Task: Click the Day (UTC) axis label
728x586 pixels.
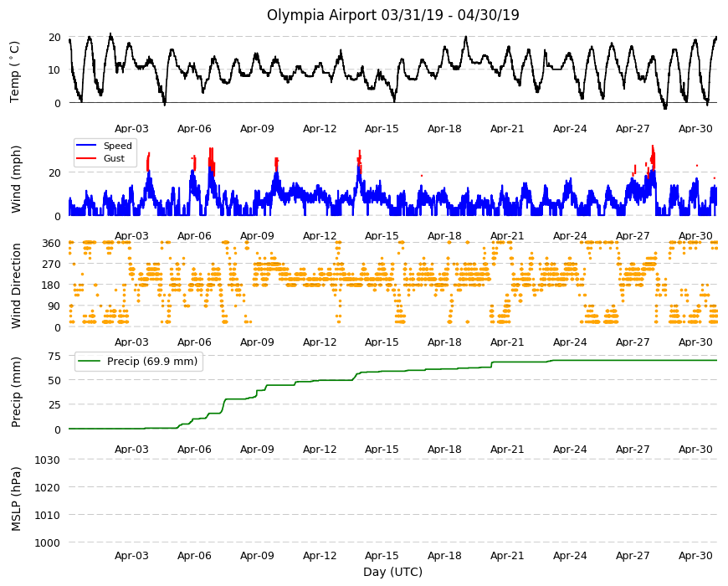Action: pos(392,572)
